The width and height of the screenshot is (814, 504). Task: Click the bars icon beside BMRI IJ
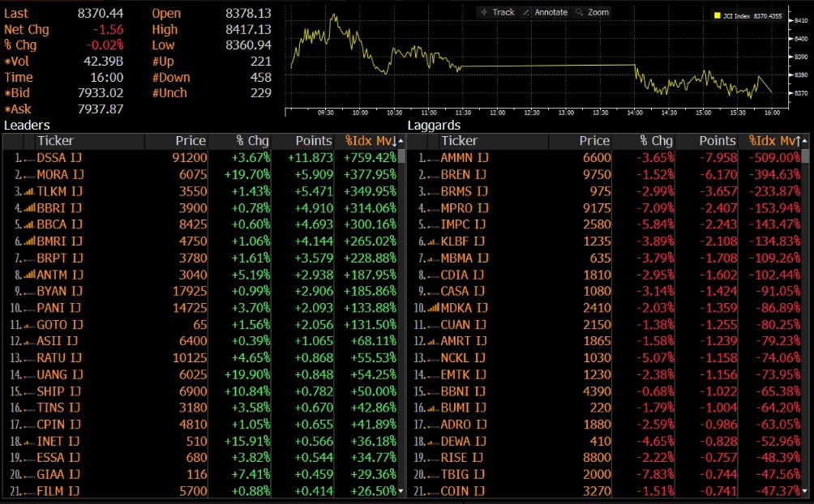coord(30,241)
